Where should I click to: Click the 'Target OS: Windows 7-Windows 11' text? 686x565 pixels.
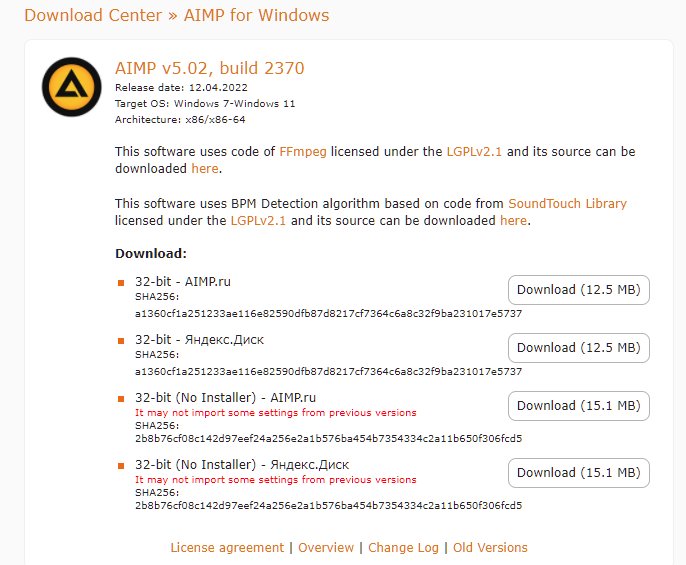[205, 104]
